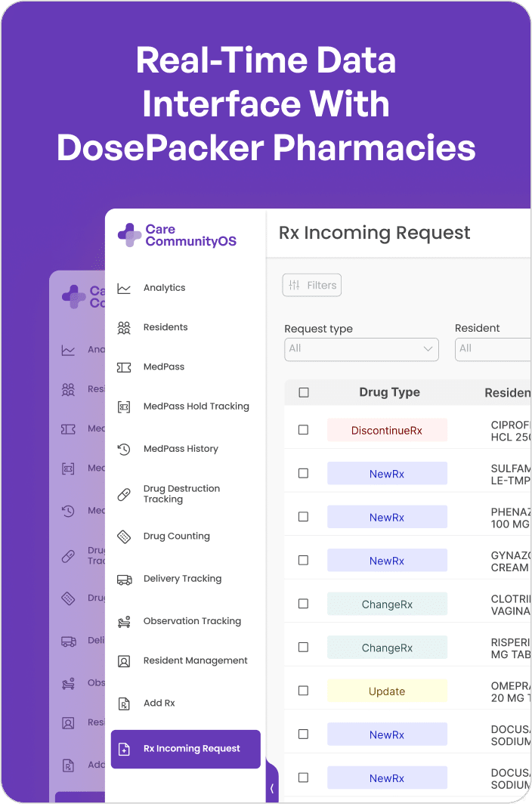Click the Drug Counting icon

124,537
